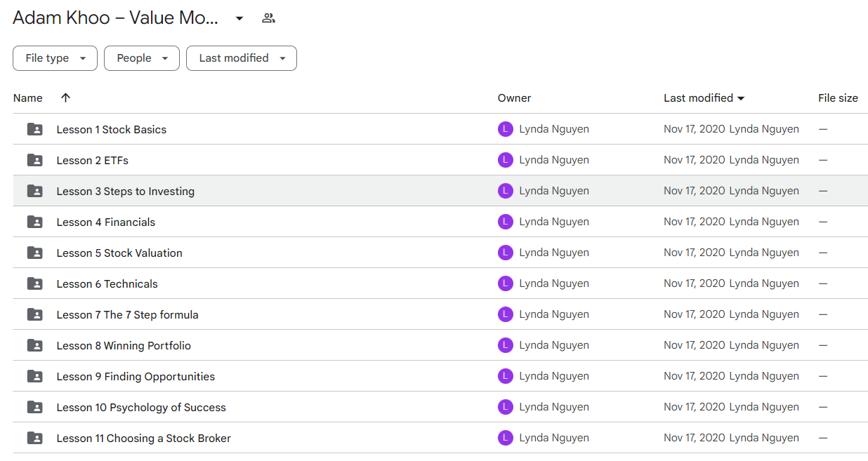Open the People filter dropdown
The height and width of the screenshot is (461, 868).
[x=142, y=58]
